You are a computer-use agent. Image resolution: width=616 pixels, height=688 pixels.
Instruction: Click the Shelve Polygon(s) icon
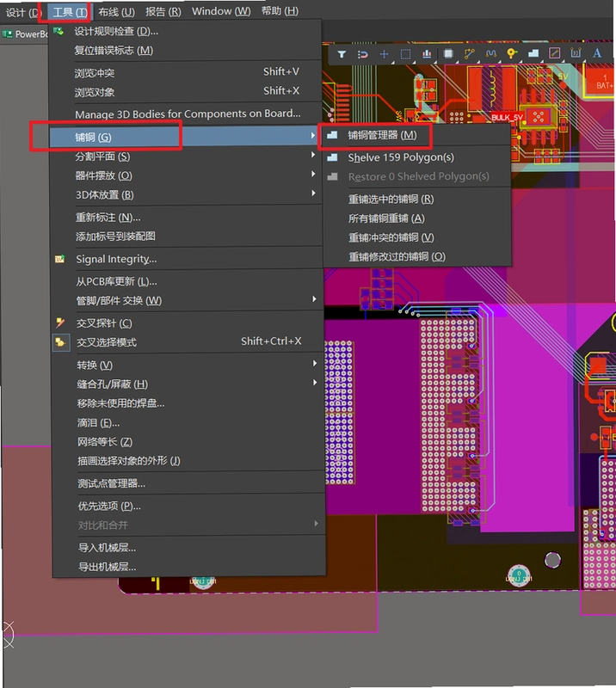click(332, 157)
